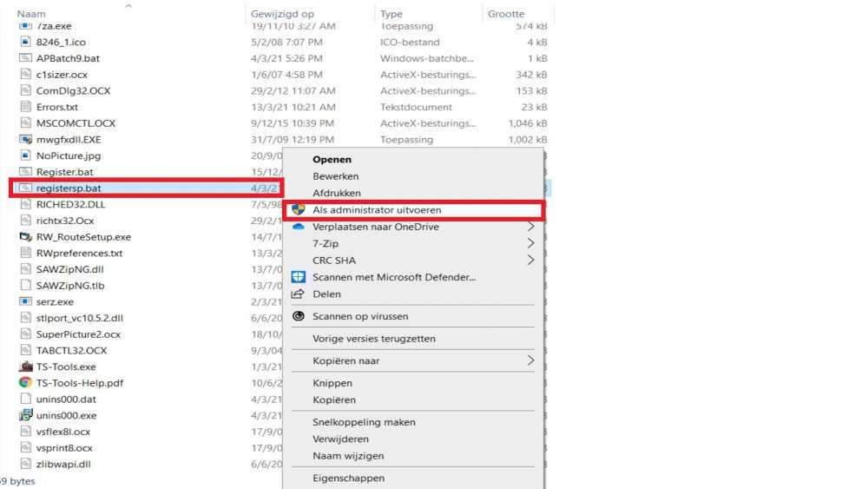The height and width of the screenshot is (489, 868).
Task: Click the unins000.exe installer icon
Action: pyautogui.click(x=25, y=415)
